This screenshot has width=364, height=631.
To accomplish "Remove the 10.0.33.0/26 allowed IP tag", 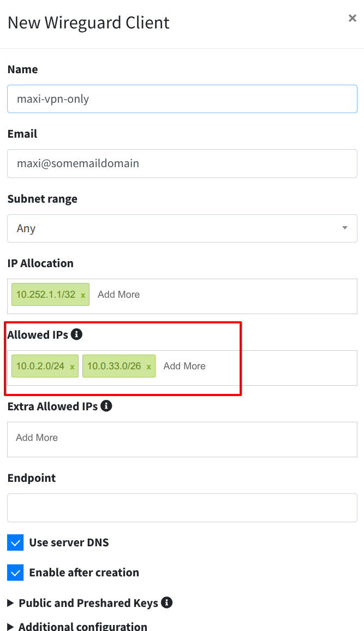I will click(148, 367).
